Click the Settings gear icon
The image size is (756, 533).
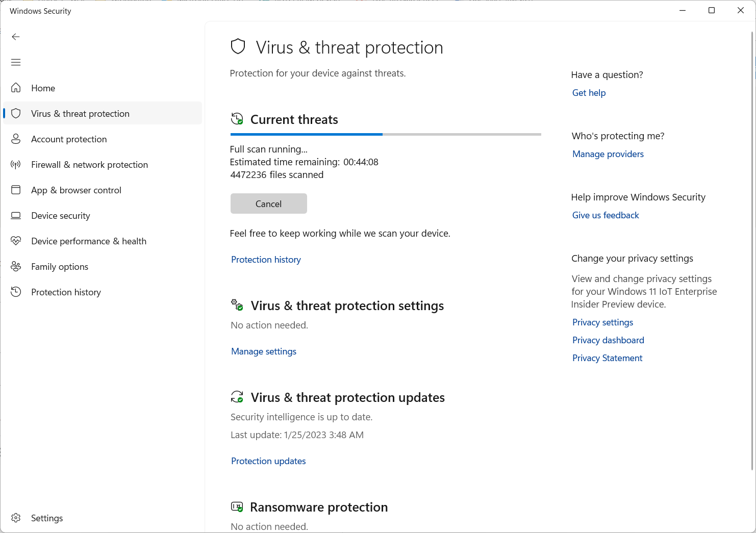[x=16, y=518]
